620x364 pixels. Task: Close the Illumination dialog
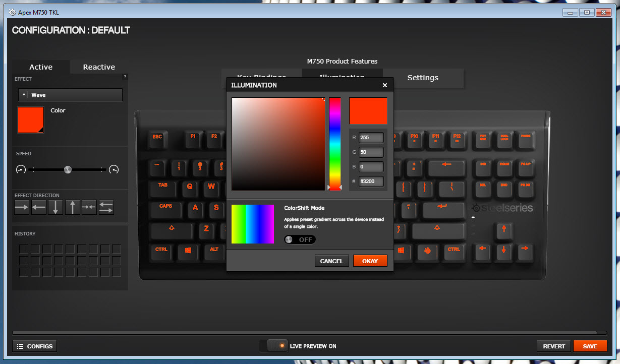click(x=385, y=85)
